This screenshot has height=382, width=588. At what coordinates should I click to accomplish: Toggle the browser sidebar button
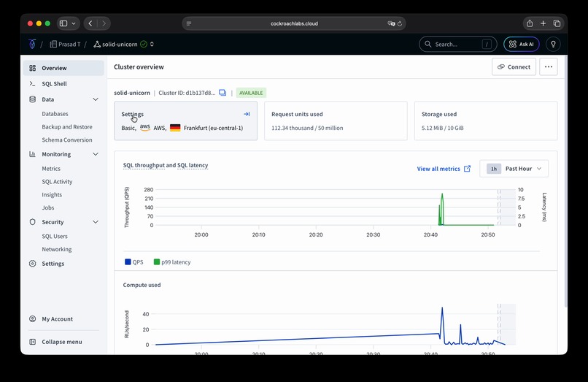click(63, 23)
